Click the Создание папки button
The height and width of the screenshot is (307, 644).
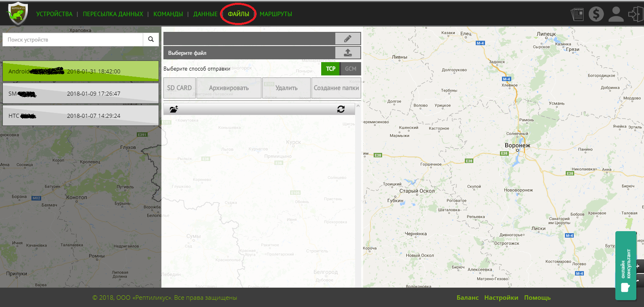pyautogui.click(x=336, y=88)
